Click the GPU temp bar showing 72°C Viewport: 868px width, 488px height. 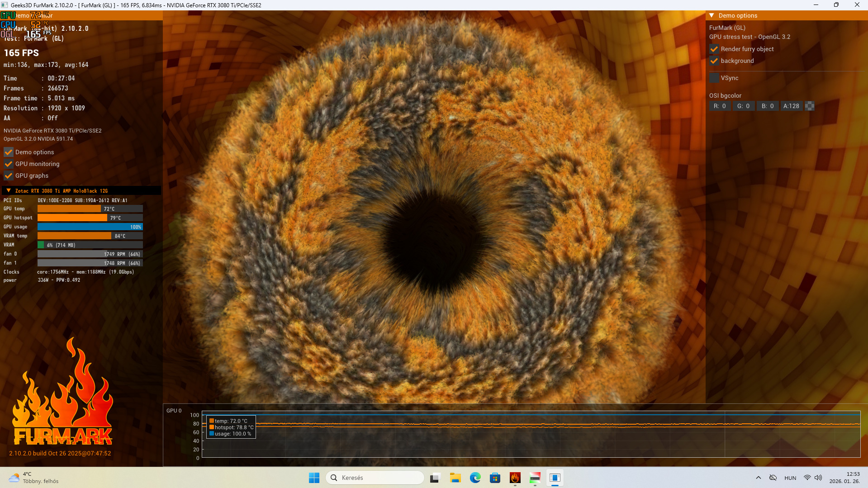90,208
